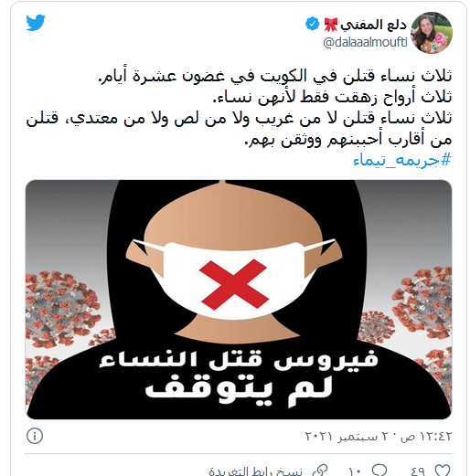Image resolution: width=470 pixels, height=476 pixels.
Task: Click the reply count ١٠
Action: click(355, 471)
